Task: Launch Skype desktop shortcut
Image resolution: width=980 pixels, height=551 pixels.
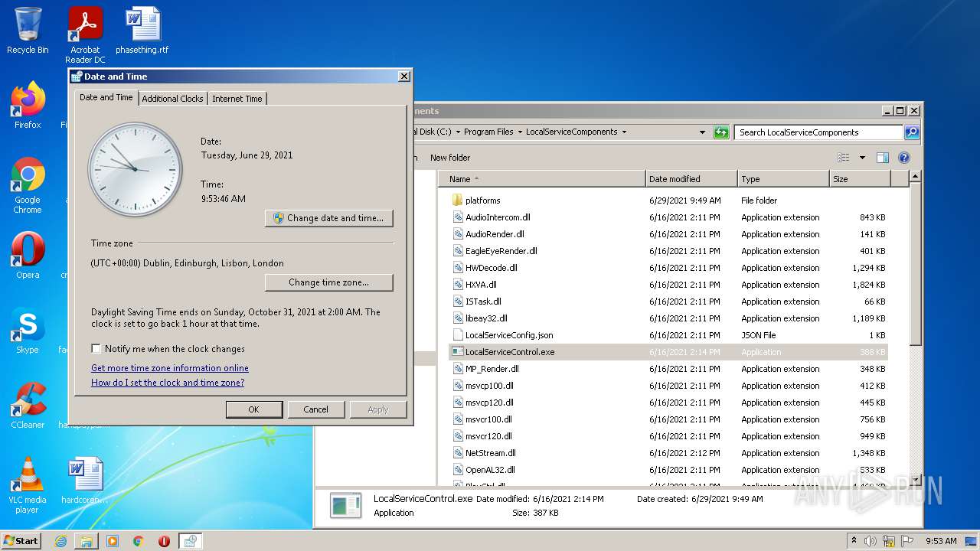Action: pos(28,331)
